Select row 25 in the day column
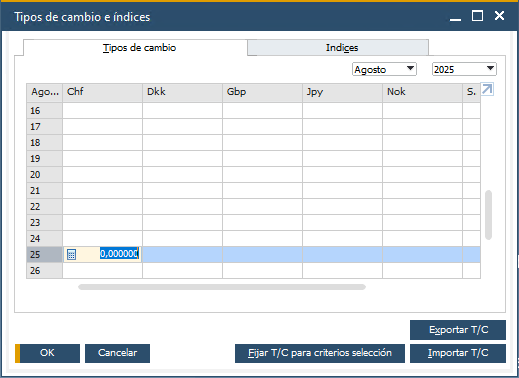519x378 pixels. point(44,255)
